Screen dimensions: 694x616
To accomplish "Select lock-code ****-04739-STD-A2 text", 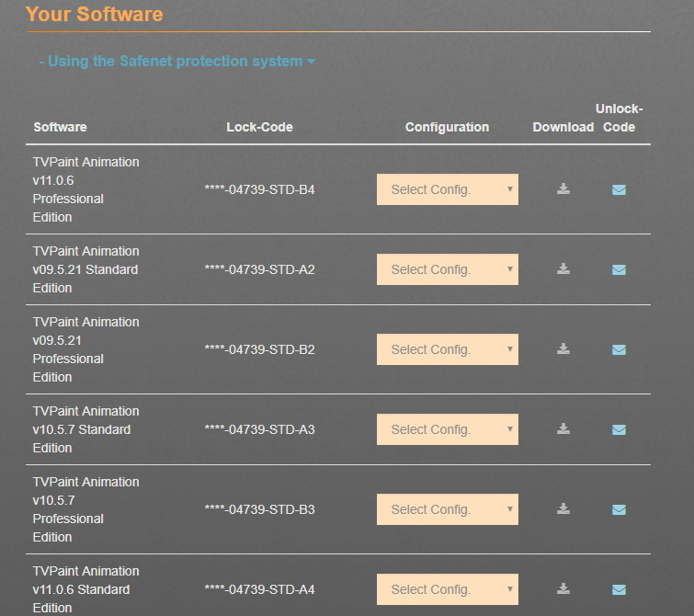I will [260, 269].
